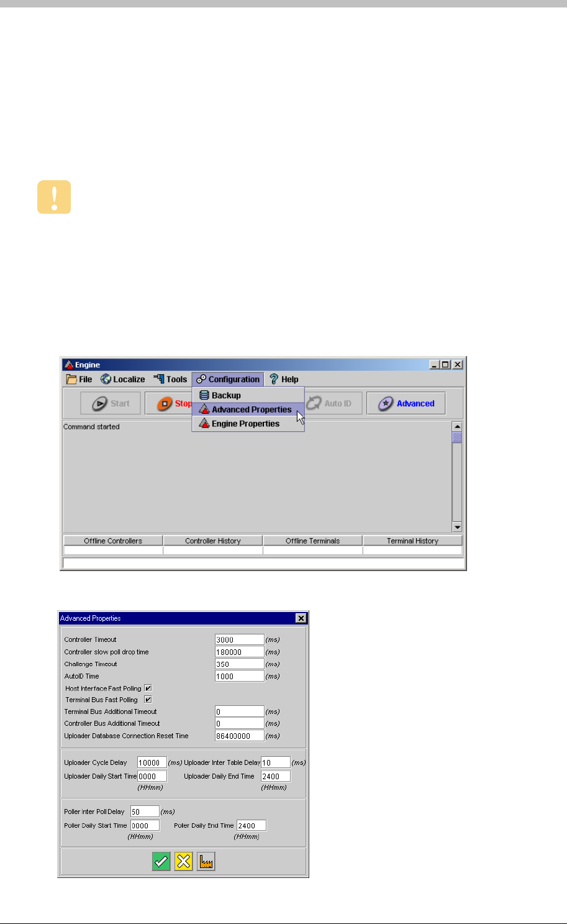
Task: Click the Engine window title icon
Action: [x=69, y=365]
